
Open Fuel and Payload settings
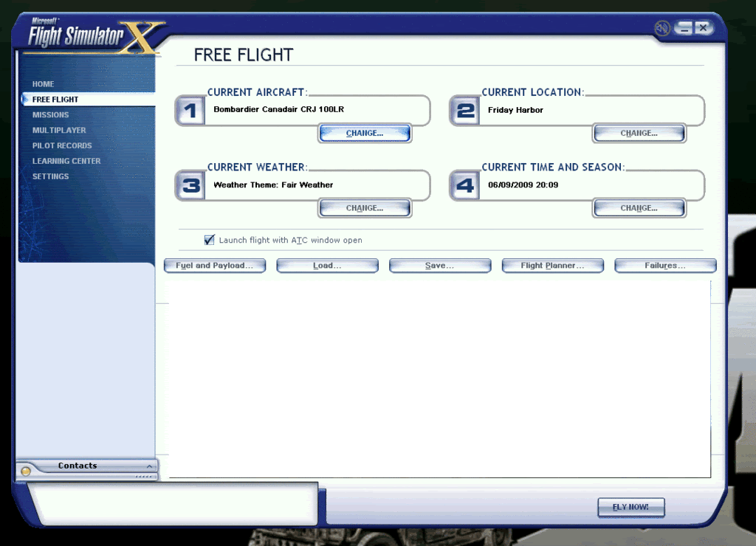click(215, 266)
